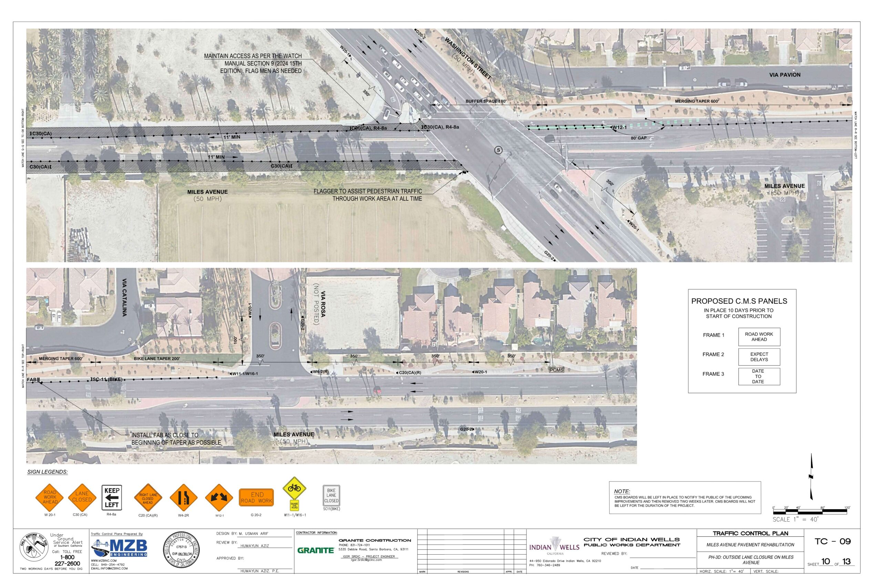Image resolution: width=882 pixels, height=588 pixels.
Task: Click the circled S symbol in intersection
Action: [499, 150]
